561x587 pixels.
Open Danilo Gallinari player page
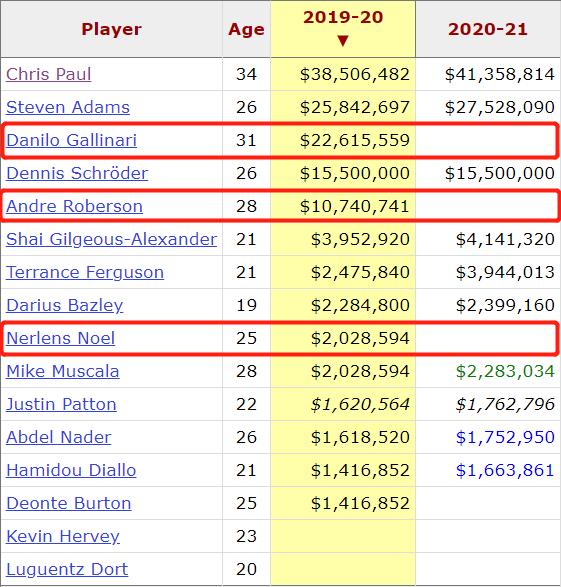click(x=71, y=140)
